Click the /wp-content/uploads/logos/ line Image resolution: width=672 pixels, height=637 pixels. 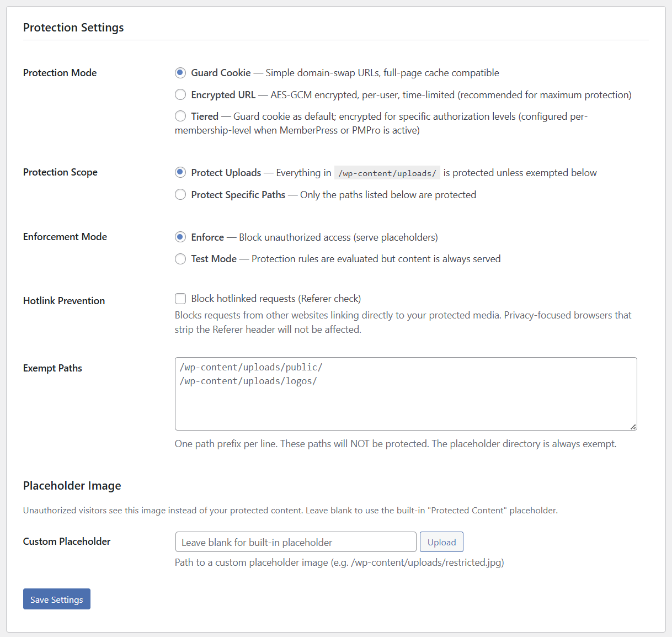coord(248,381)
